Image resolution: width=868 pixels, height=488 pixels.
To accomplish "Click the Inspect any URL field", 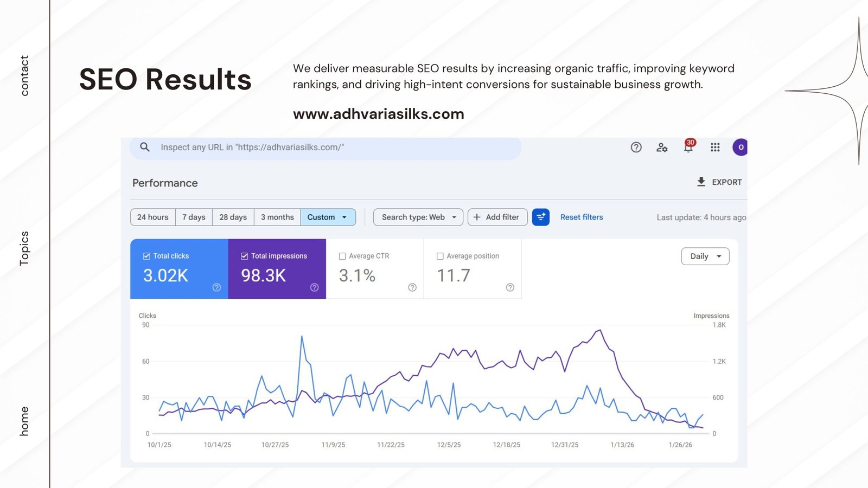I will tap(325, 147).
